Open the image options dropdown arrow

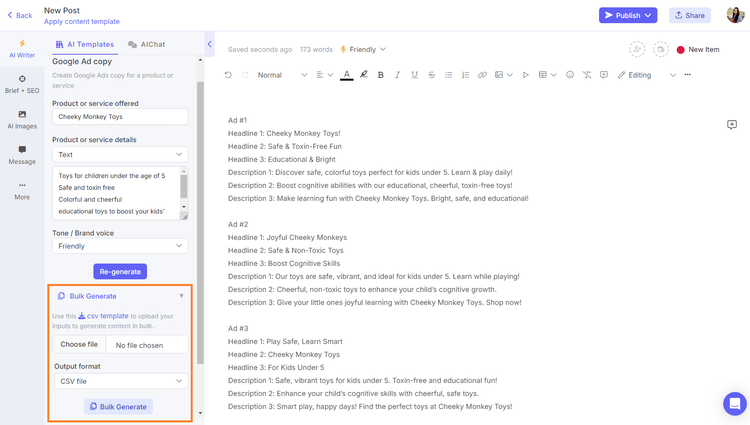[509, 75]
